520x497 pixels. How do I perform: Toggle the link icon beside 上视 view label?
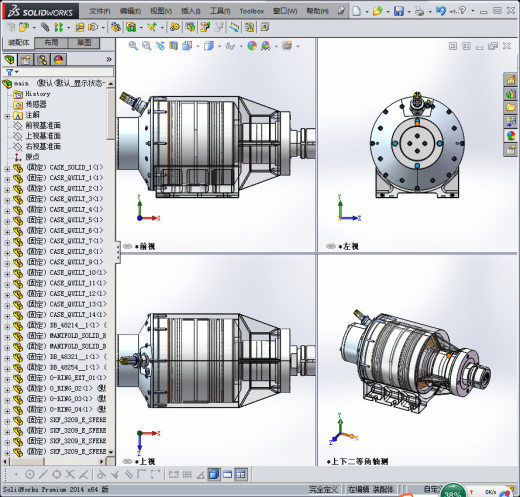[x=128, y=462]
